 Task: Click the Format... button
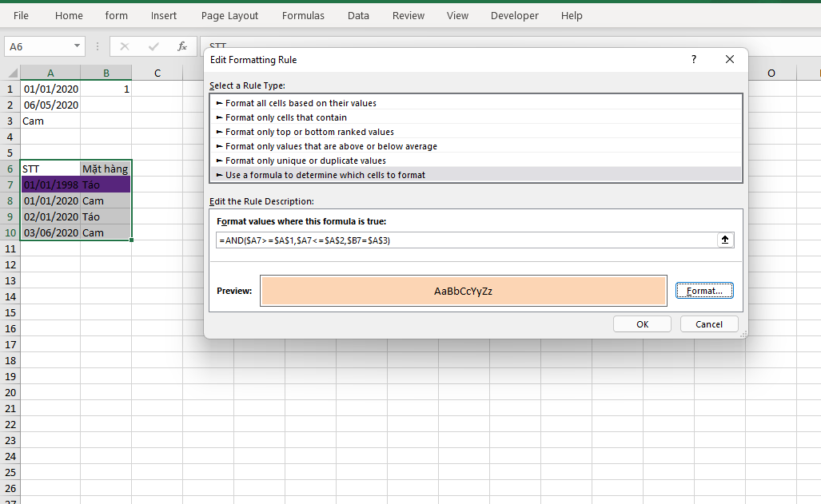pyautogui.click(x=704, y=291)
